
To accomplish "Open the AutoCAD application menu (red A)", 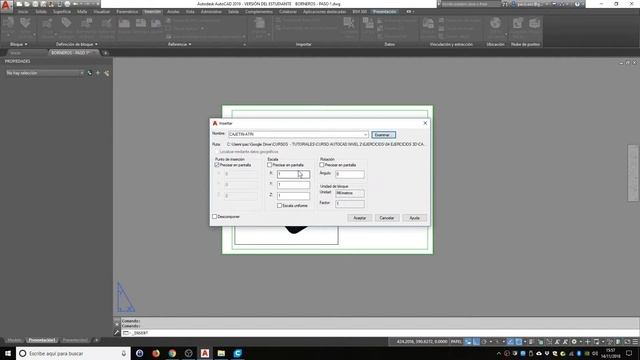I will 6,5.
